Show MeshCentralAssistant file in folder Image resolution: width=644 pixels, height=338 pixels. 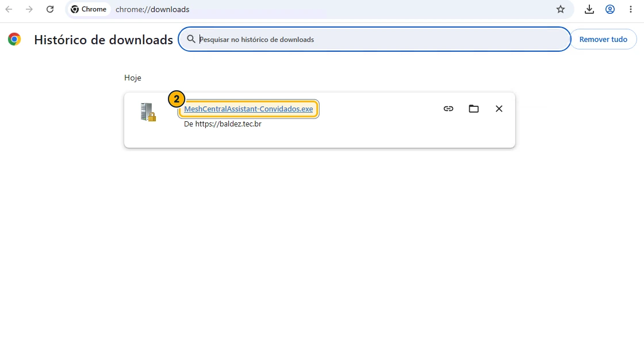474,109
